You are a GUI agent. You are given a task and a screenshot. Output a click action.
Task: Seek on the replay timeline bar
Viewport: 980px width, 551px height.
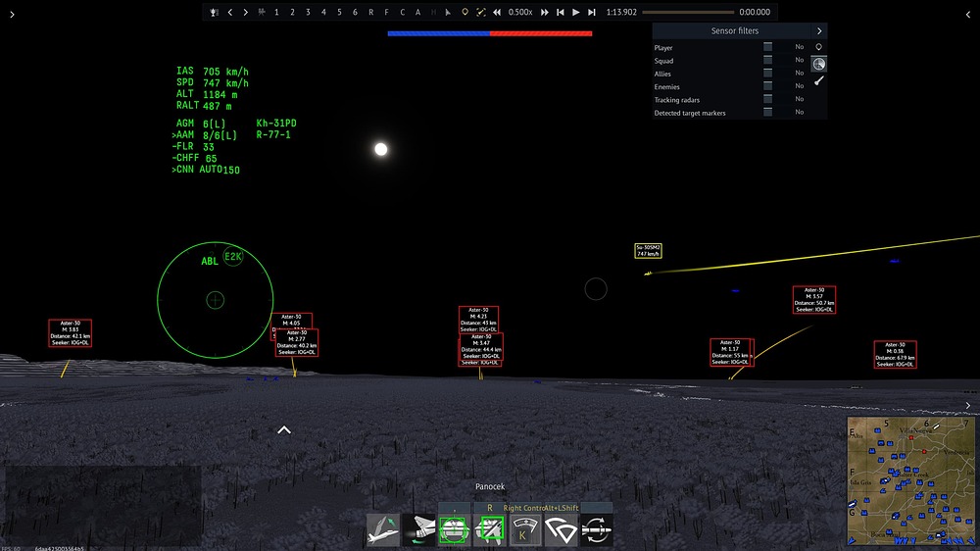pos(688,12)
